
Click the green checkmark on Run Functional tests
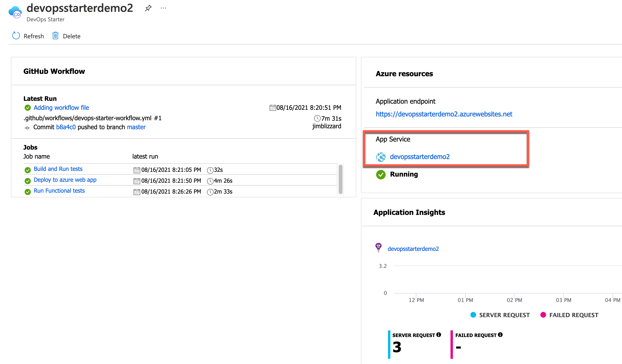(28, 191)
